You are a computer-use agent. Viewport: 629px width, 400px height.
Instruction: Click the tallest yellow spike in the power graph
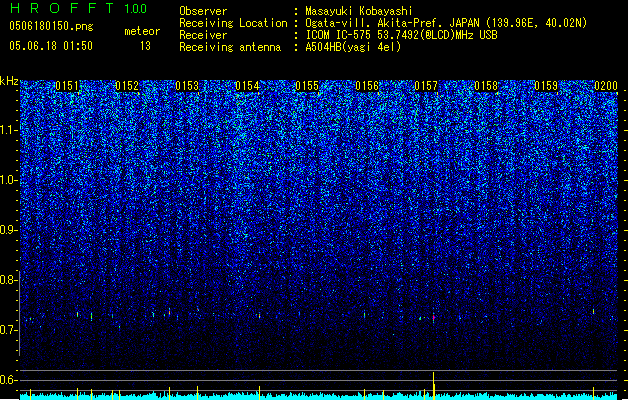pos(433,386)
